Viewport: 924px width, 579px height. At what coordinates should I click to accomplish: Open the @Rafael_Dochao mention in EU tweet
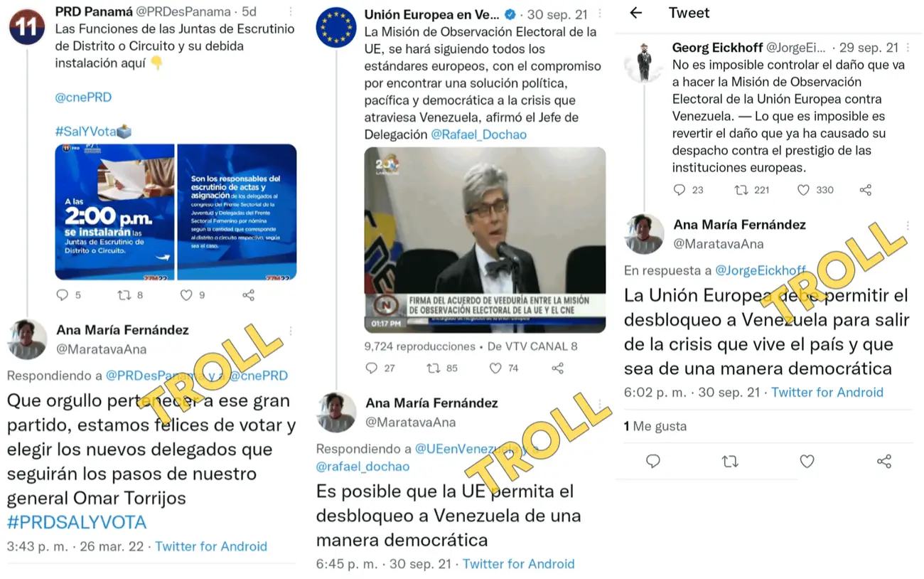tap(478, 134)
